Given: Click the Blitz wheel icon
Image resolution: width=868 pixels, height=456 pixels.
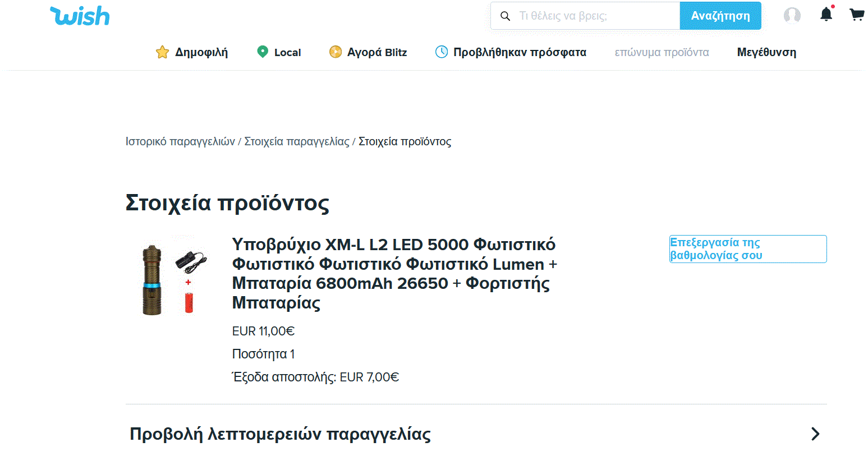Looking at the screenshot, I should coord(336,52).
